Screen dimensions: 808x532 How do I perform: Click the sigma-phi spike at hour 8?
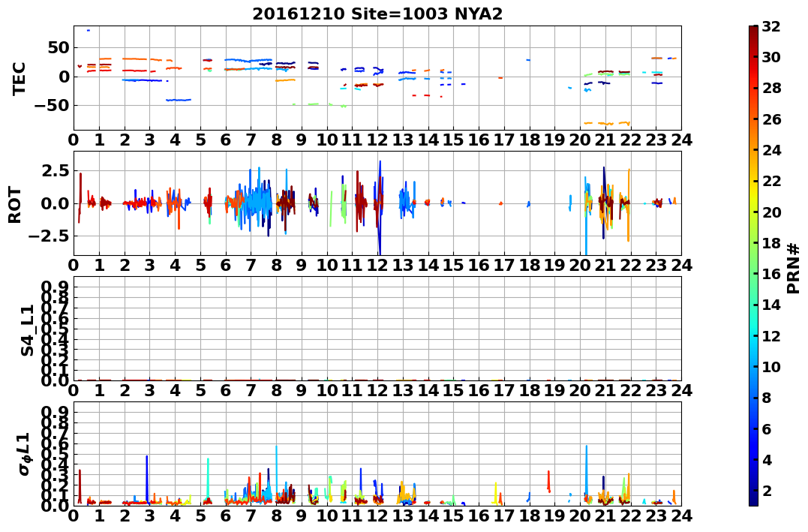[x=277, y=473]
